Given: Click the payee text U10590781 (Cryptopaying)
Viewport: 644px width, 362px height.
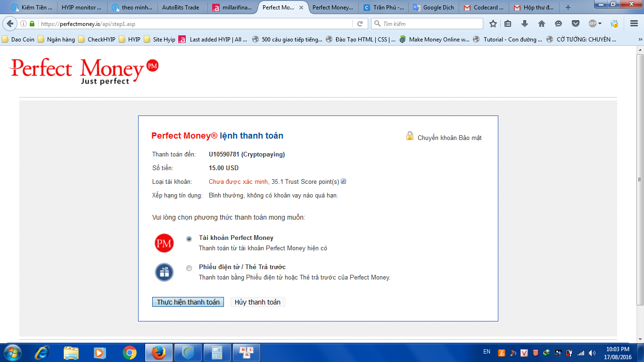Looking at the screenshot, I should (247, 154).
